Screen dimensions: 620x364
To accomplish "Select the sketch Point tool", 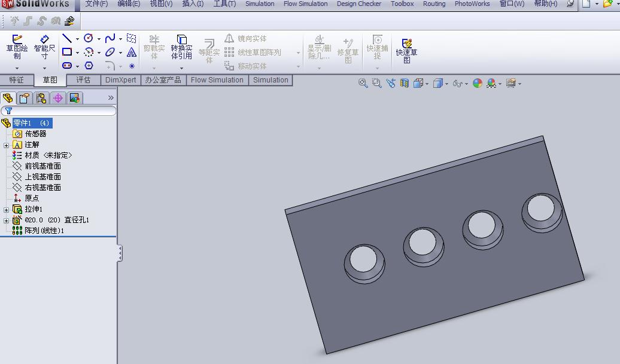I will tap(132, 66).
